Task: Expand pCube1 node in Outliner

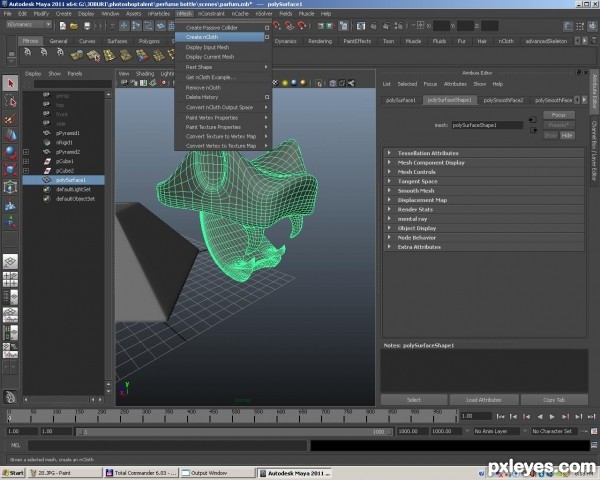Action: pyautogui.click(x=26, y=161)
